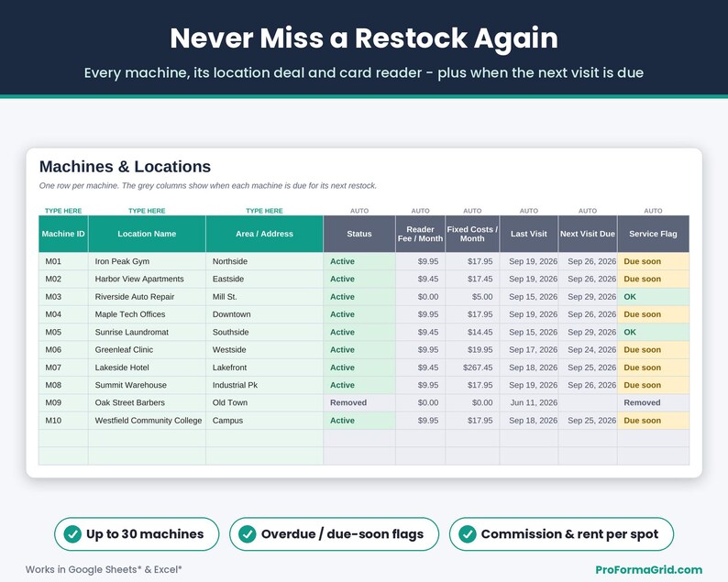
Task: Click the Sep 17, 2026 last visit cell
Action: click(529, 350)
